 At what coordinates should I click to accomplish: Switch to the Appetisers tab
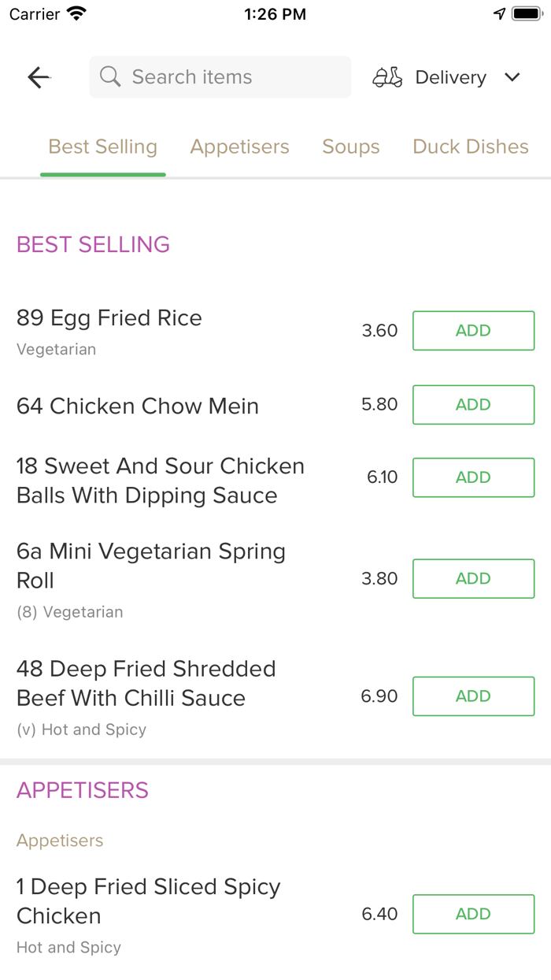239,147
